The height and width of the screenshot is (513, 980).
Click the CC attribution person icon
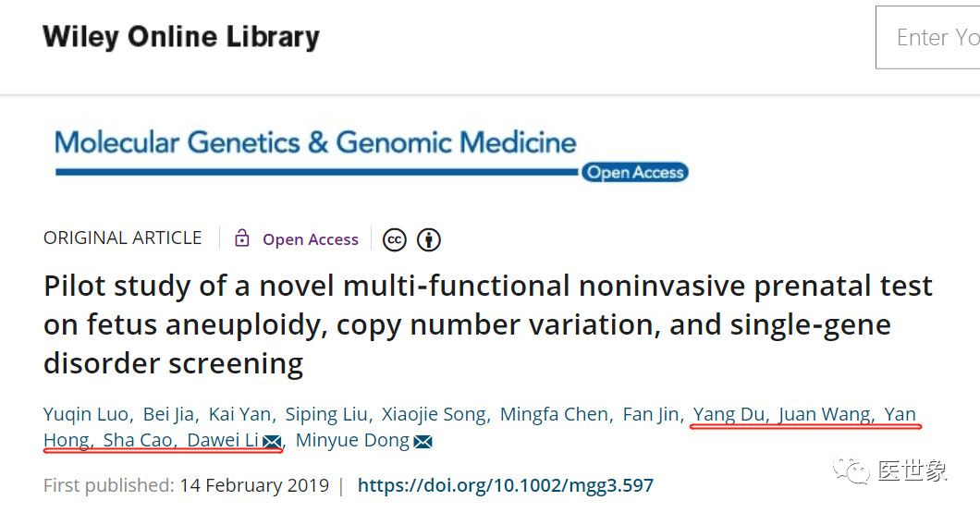[x=428, y=239]
